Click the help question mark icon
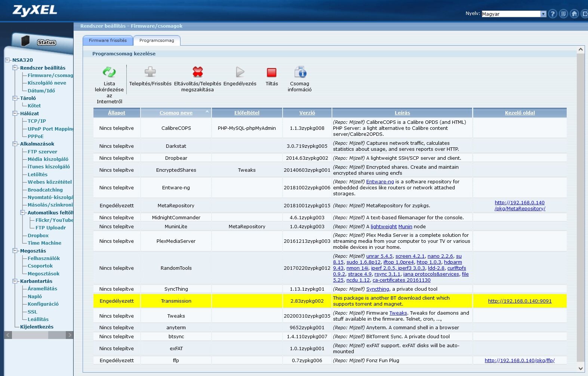 (x=552, y=14)
